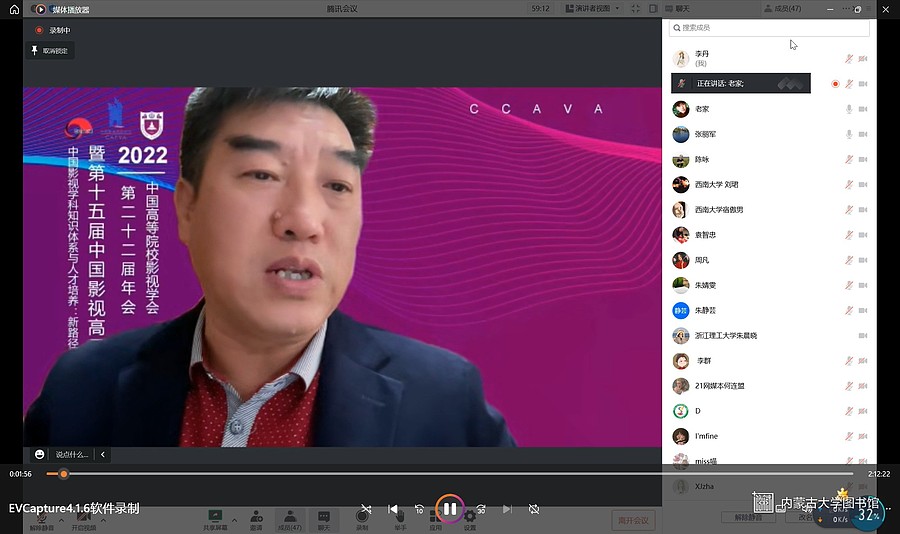Open the 聊天 tab in the top bar
Image resolution: width=900 pixels, height=534 pixels.
pyautogui.click(x=677, y=9)
